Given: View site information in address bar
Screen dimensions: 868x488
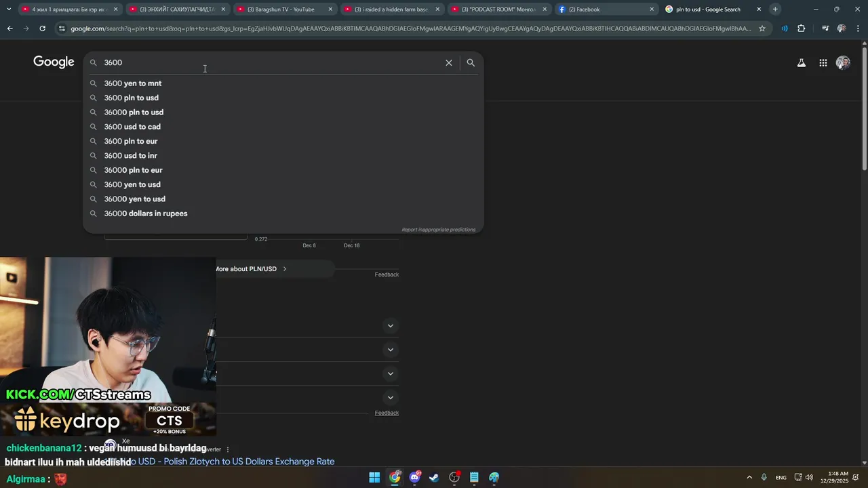Looking at the screenshot, I should [62, 28].
